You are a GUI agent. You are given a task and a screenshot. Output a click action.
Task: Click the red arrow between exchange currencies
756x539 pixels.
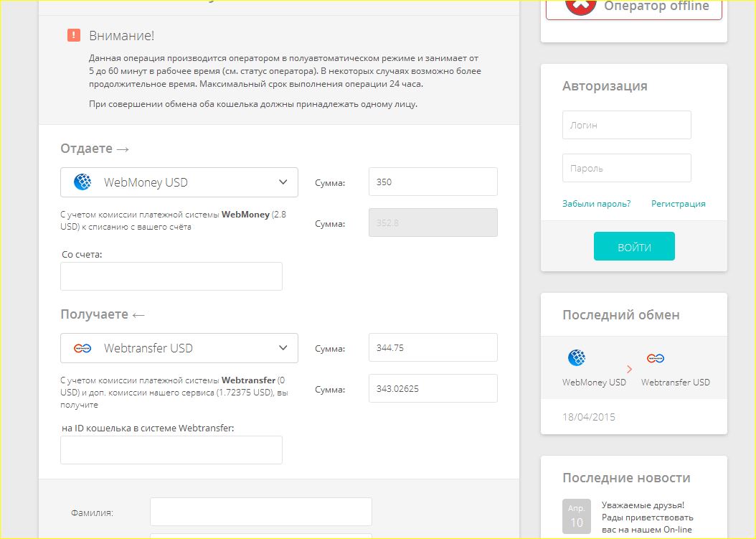(x=629, y=369)
